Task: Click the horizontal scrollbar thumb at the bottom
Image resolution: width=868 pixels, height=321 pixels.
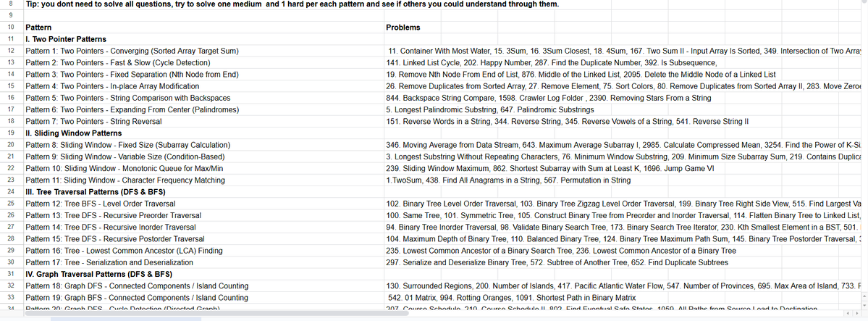Action: click(x=217, y=314)
